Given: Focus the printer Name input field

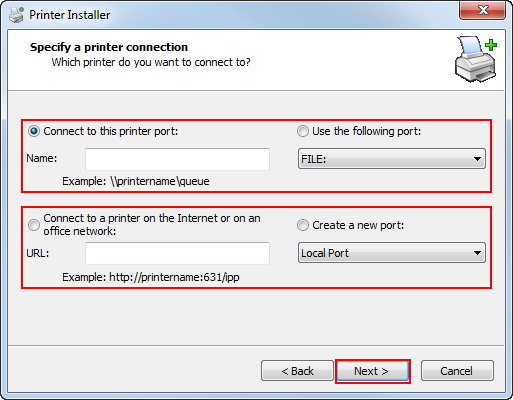Looking at the screenshot, I should [177, 159].
